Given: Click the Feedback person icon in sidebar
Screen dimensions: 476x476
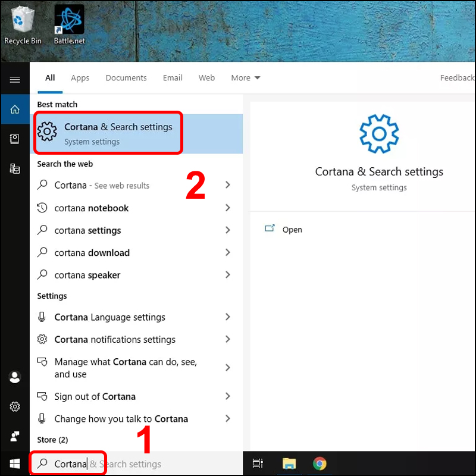Looking at the screenshot, I should [14, 436].
